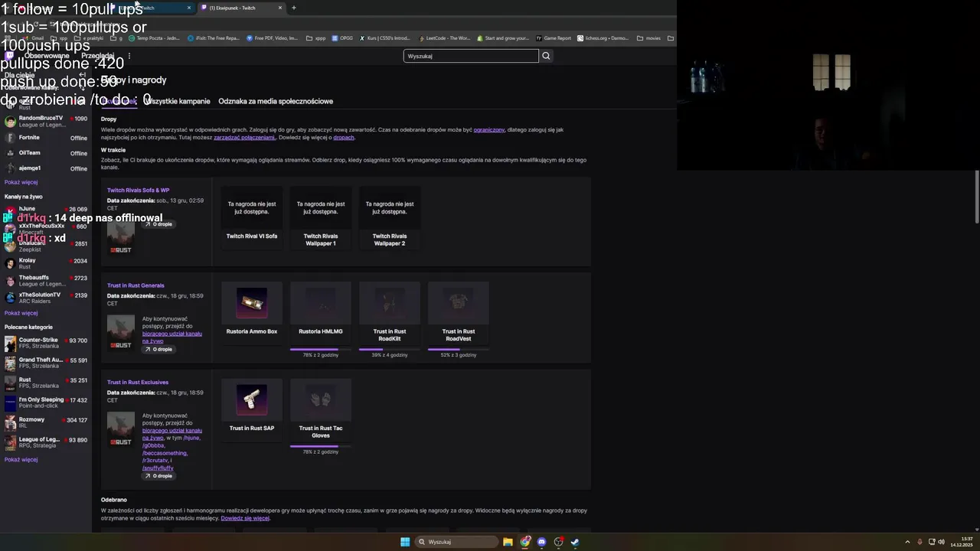Open League of Legends recommended category
Viewport: 980px width, 551px height.
[46, 442]
